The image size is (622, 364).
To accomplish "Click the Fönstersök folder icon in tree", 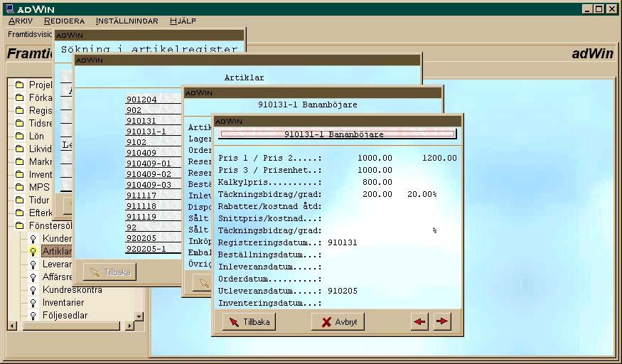I will pos(19,225).
